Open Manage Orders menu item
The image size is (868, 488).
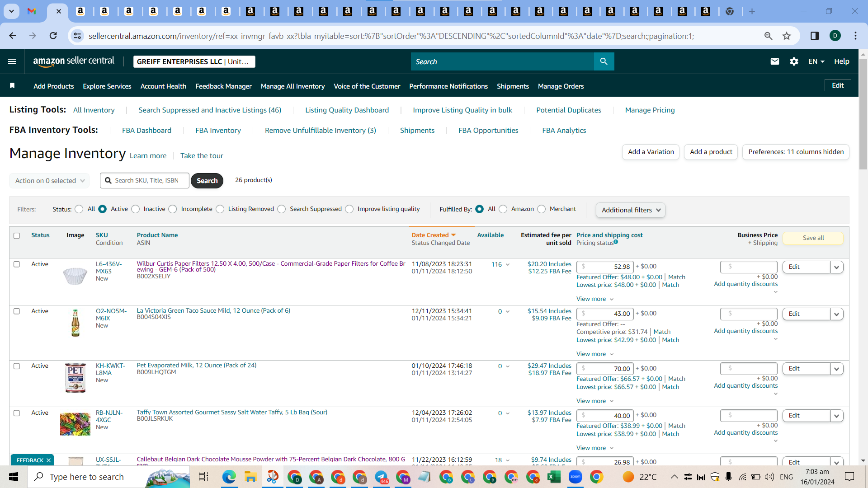coord(561,86)
